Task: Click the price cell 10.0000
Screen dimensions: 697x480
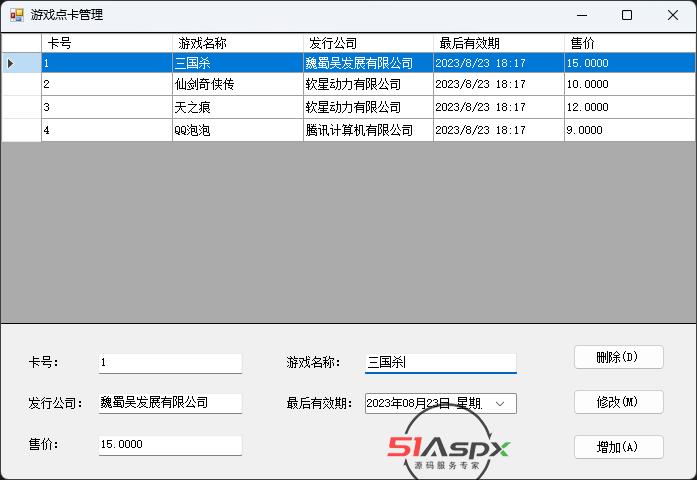Action: point(630,84)
